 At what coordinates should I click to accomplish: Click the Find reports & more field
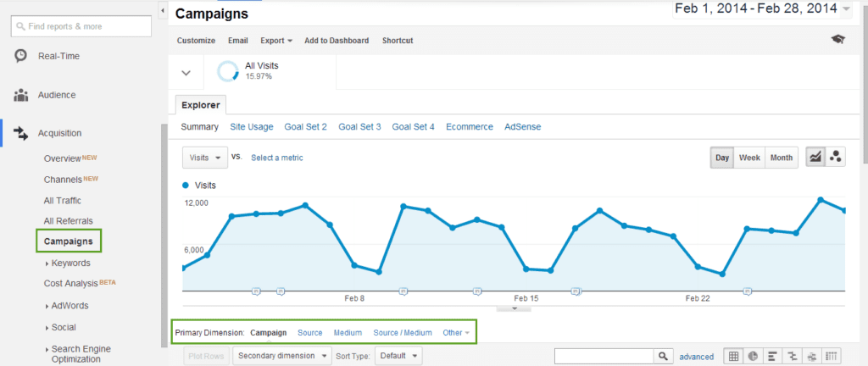click(81, 26)
